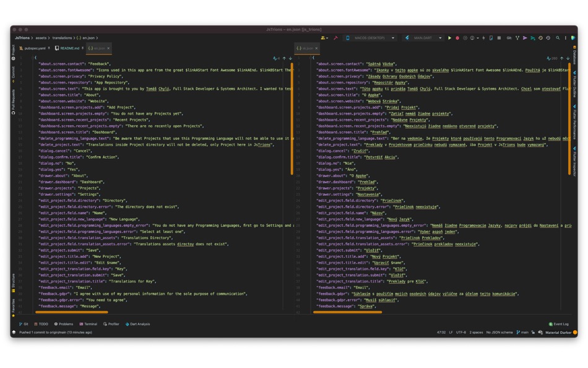Open the Problems tool window
588x368 pixels.
[63, 324]
